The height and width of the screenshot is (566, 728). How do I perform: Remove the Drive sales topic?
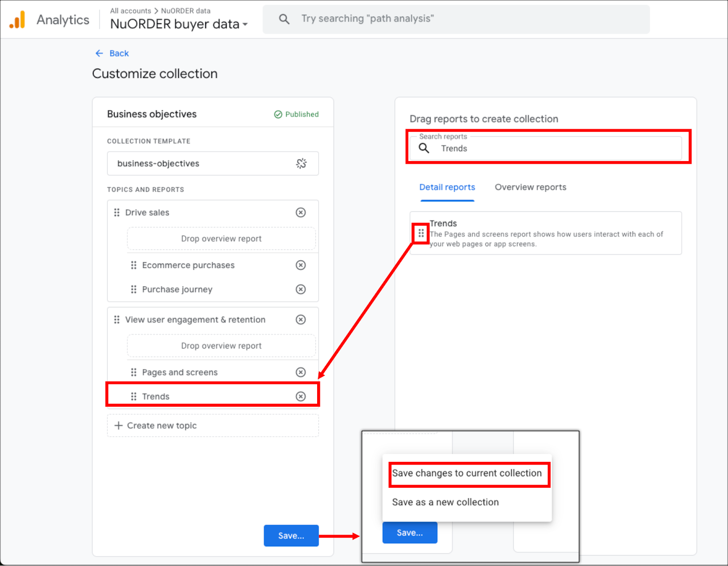301,212
